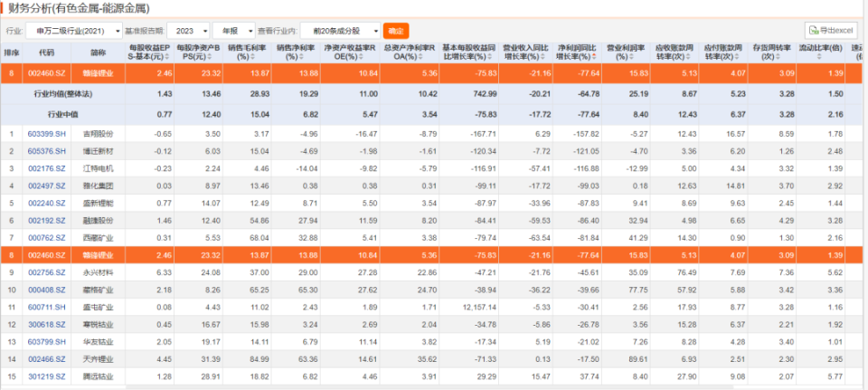This screenshot has width=868, height=390.
Task: Click company name 腾远钴业
Action: 98,376
